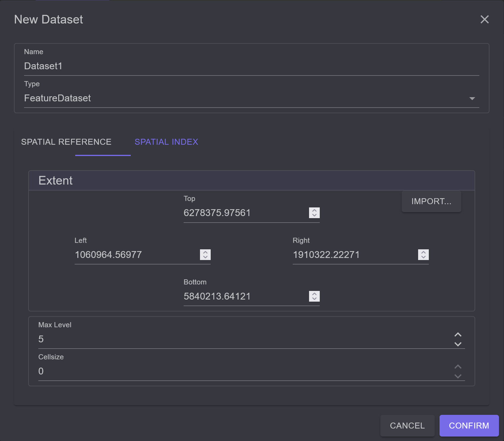This screenshot has height=441, width=504.
Task: Decrease the Left extent value
Action: coord(205,257)
